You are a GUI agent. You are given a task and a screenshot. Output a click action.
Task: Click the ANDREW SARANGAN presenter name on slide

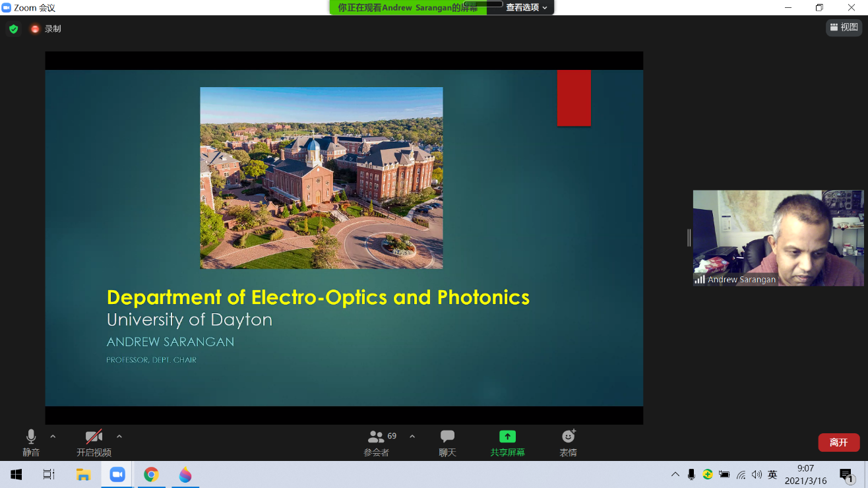[170, 342]
